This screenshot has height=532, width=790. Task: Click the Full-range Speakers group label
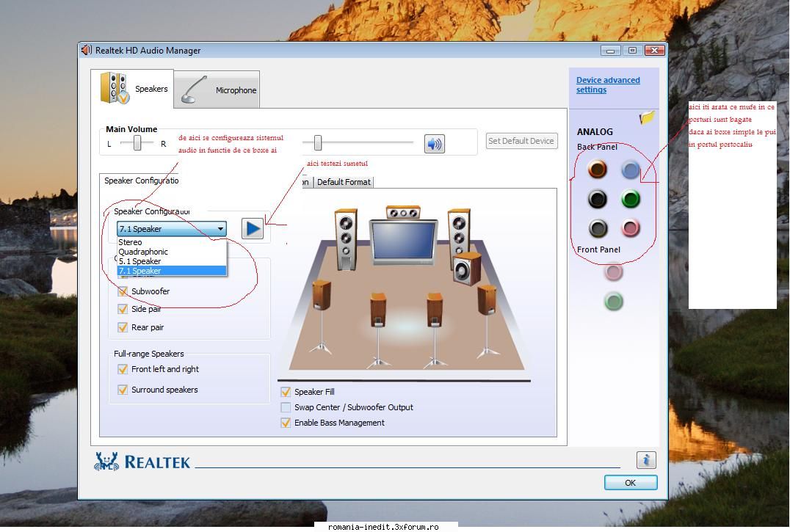tap(148, 354)
